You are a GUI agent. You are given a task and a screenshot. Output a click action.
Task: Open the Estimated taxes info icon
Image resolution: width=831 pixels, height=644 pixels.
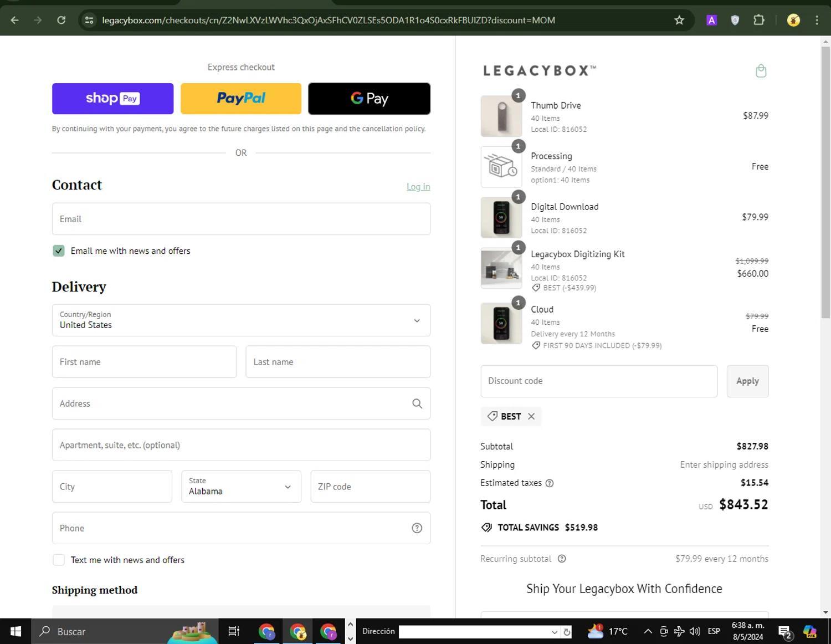[x=550, y=483]
